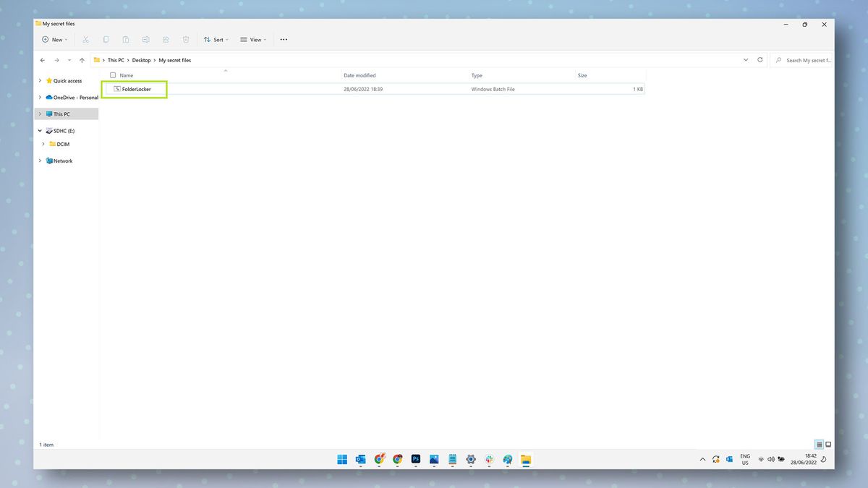The image size is (868, 488).
Task: Refresh the folder view
Action: coord(759,60)
